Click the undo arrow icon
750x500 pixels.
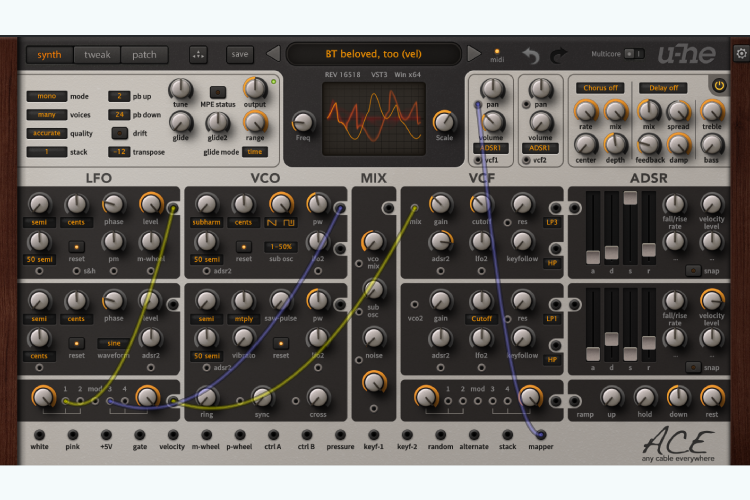click(531, 56)
